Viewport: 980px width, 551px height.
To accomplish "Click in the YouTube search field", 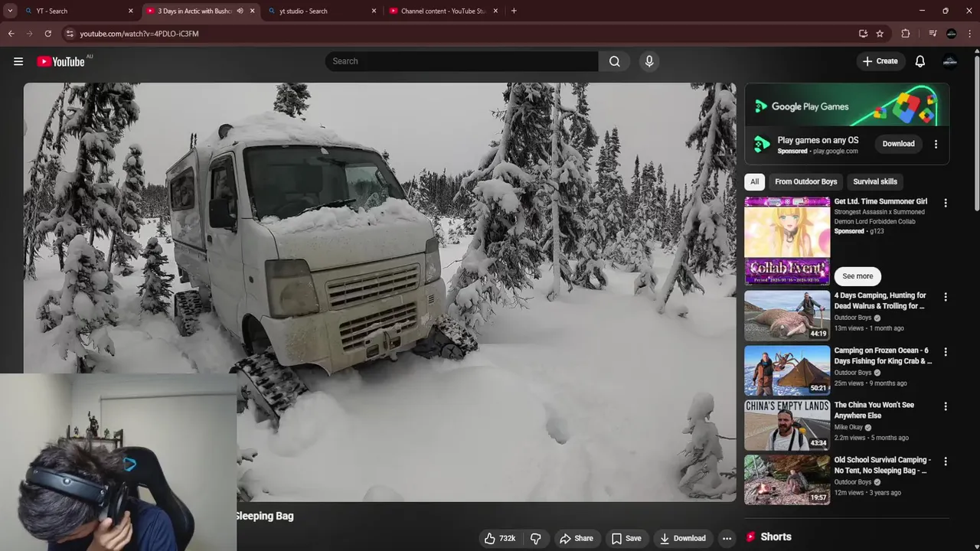I will (462, 61).
